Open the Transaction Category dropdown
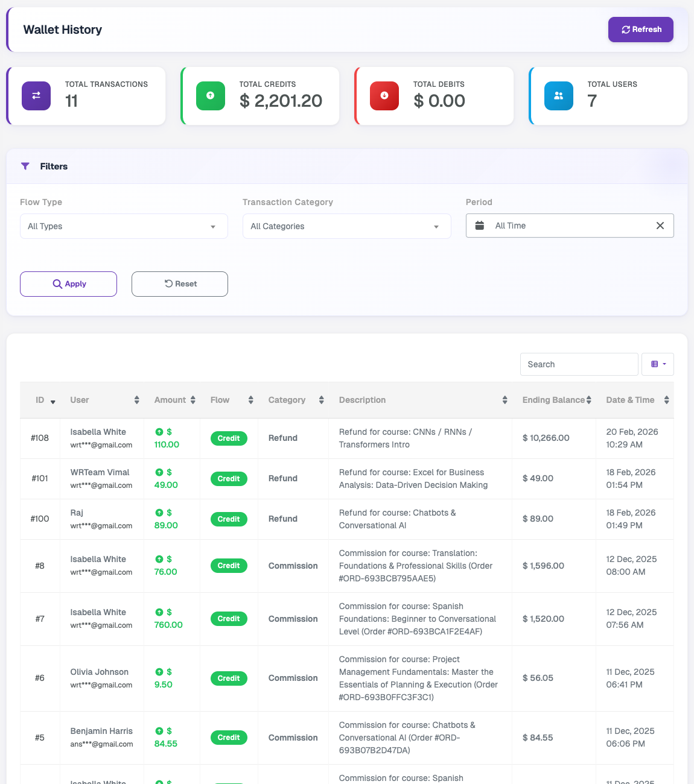The image size is (694, 784). pyautogui.click(x=346, y=226)
